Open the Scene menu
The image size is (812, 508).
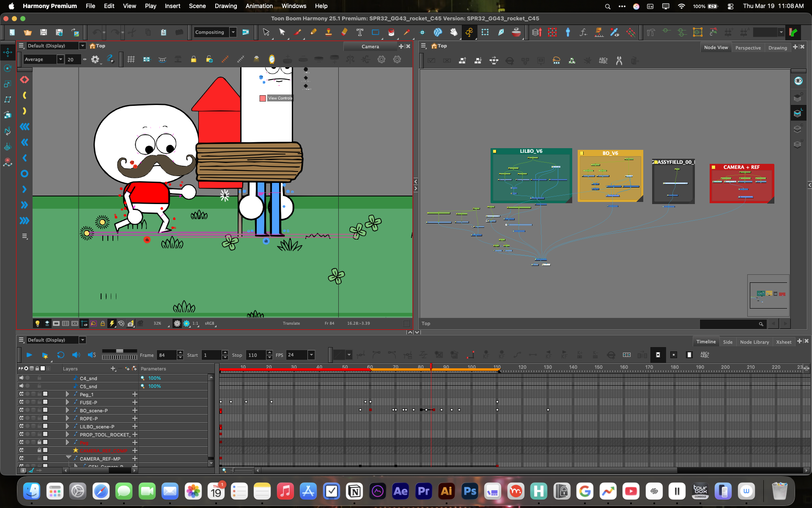click(197, 6)
